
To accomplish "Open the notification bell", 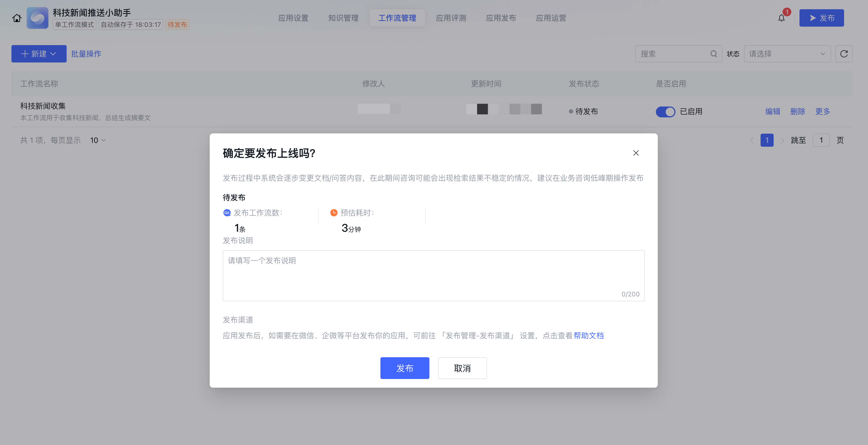I will pyautogui.click(x=782, y=18).
